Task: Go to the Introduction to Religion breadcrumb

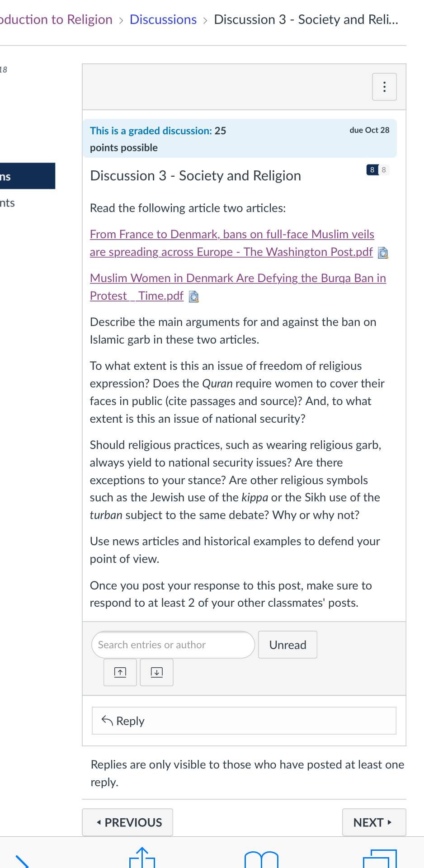Action: 56,19
